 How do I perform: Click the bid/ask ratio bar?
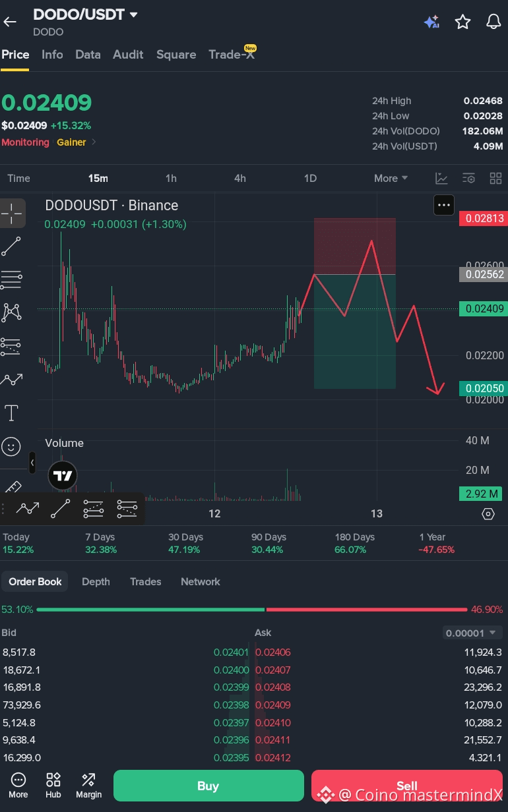[251, 610]
